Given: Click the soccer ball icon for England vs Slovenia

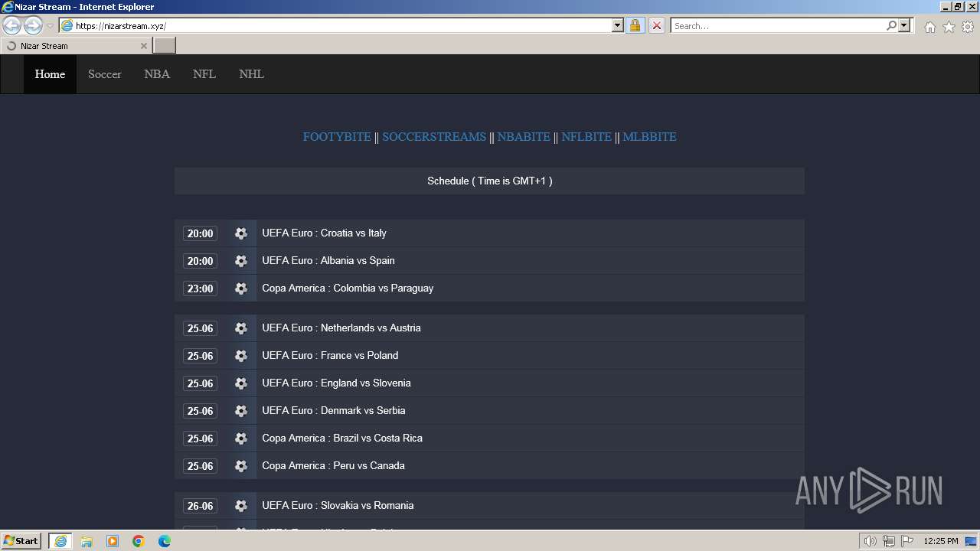Looking at the screenshot, I should (x=241, y=383).
